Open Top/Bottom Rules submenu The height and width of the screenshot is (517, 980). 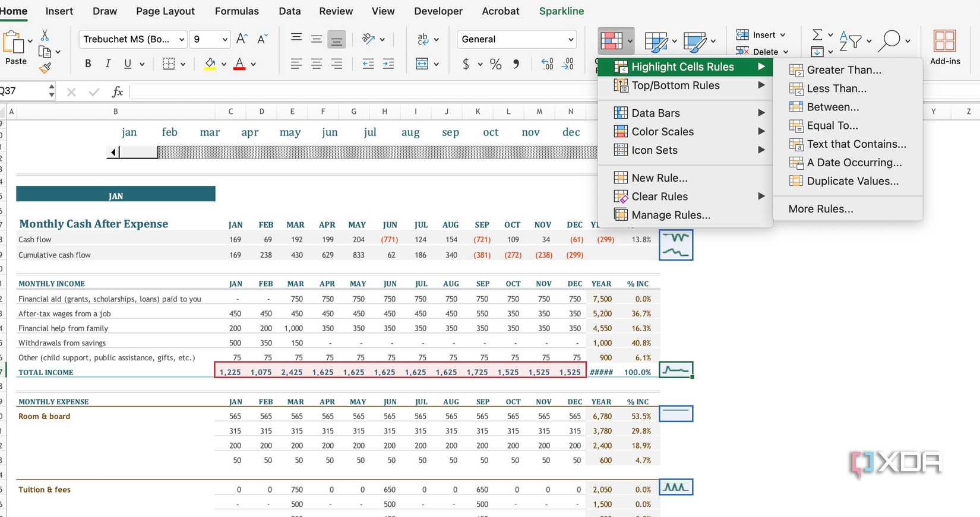click(x=685, y=85)
